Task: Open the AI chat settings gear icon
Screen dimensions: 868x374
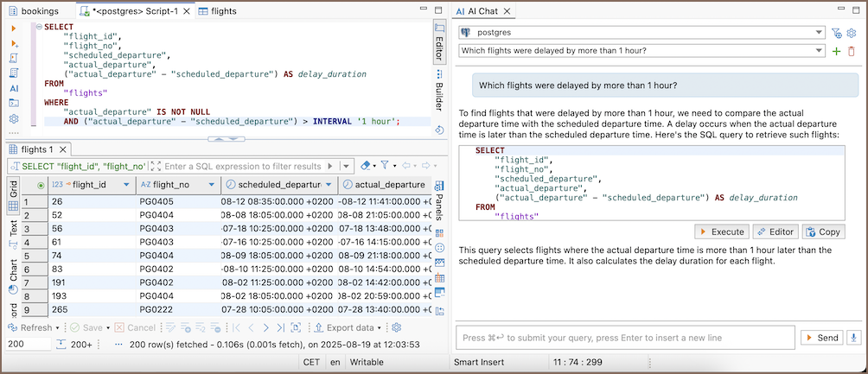Action: [852, 33]
